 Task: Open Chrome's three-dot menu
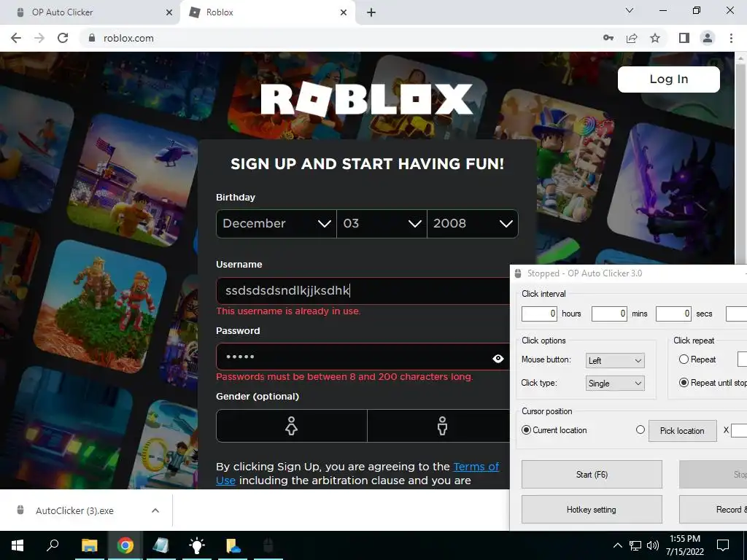point(731,38)
